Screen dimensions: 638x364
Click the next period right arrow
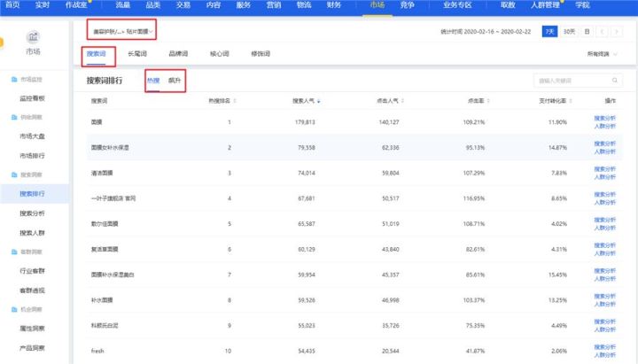[x=618, y=31]
